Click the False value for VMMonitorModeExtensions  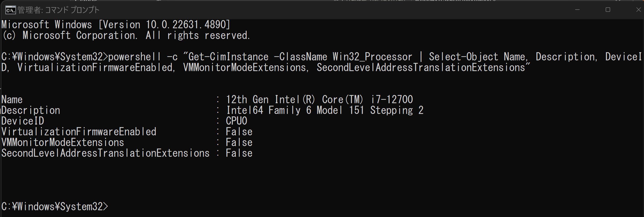239,143
